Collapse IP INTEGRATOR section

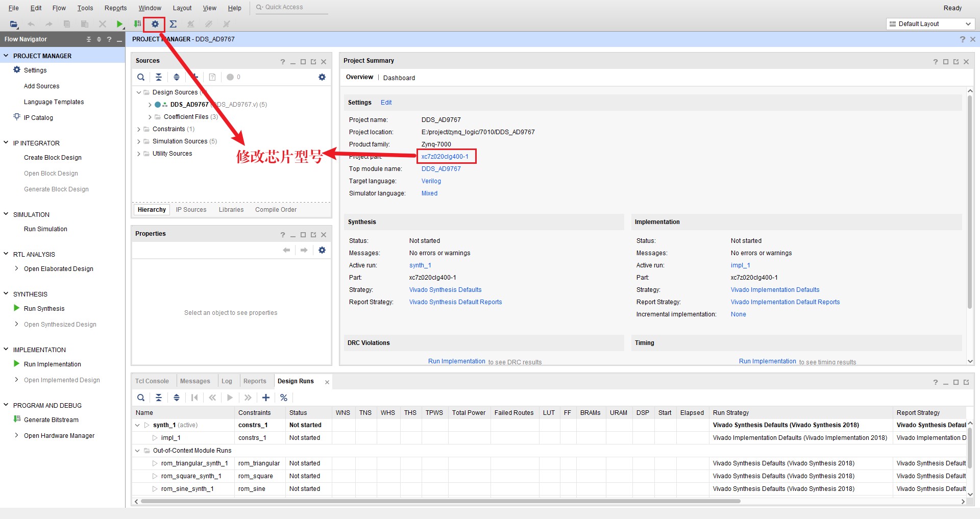point(6,143)
